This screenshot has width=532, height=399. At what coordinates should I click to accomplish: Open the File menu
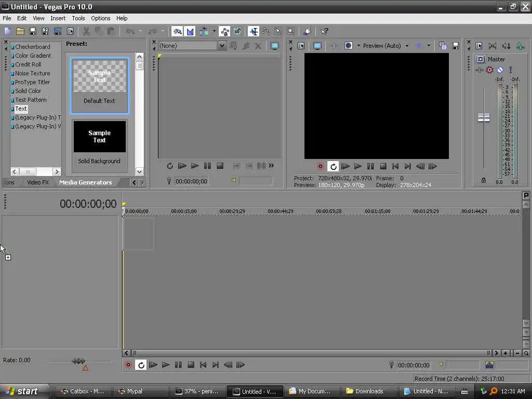coord(7,18)
